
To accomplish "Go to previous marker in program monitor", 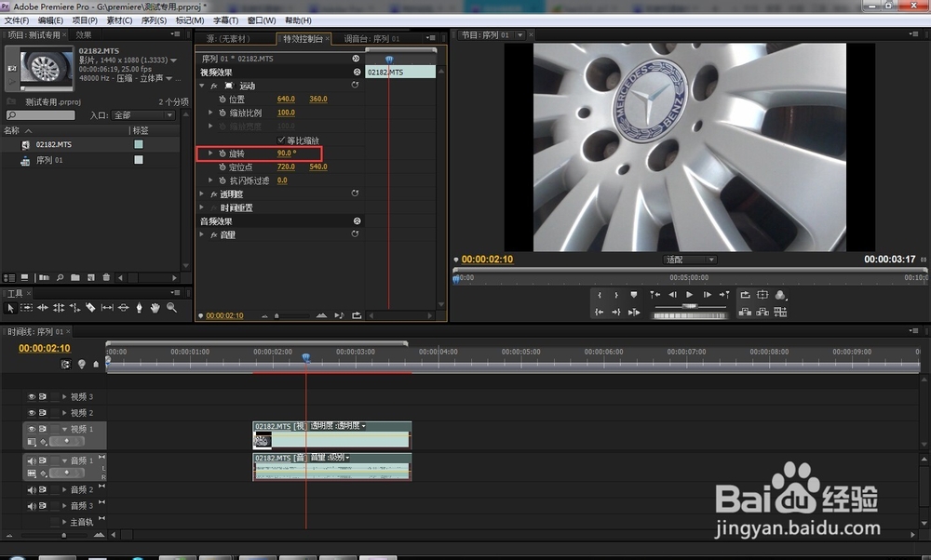I will pos(654,295).
